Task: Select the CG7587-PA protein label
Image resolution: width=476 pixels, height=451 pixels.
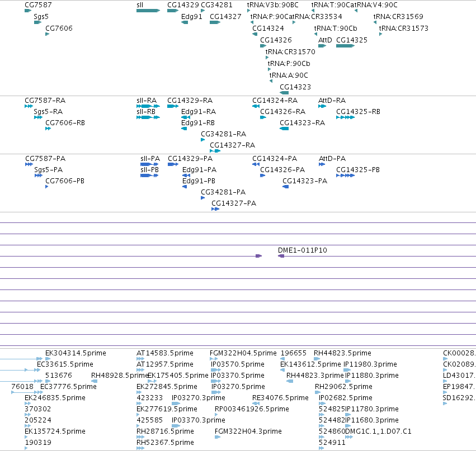Action: (45, 159)
